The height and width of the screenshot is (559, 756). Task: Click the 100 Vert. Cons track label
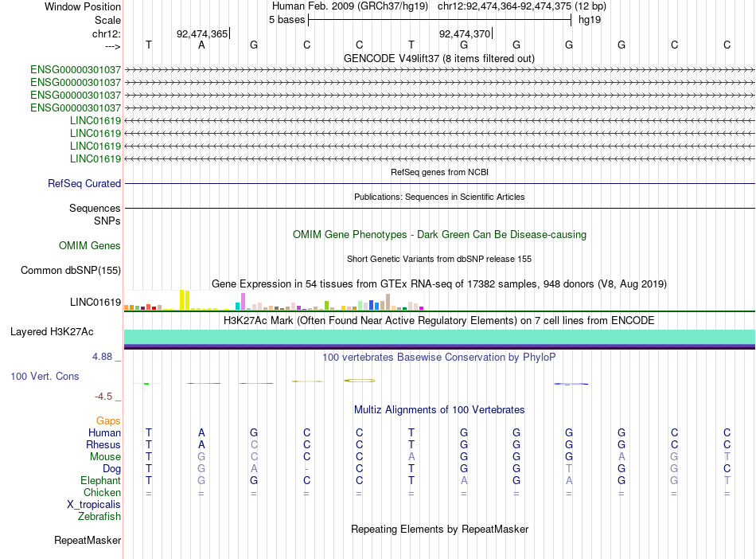click(x=45, y=376)
